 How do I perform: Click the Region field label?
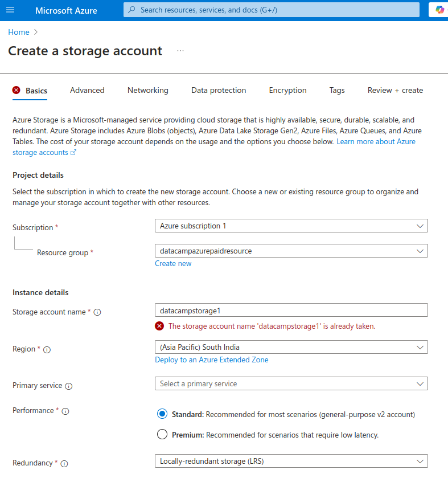tap(24, 349)
